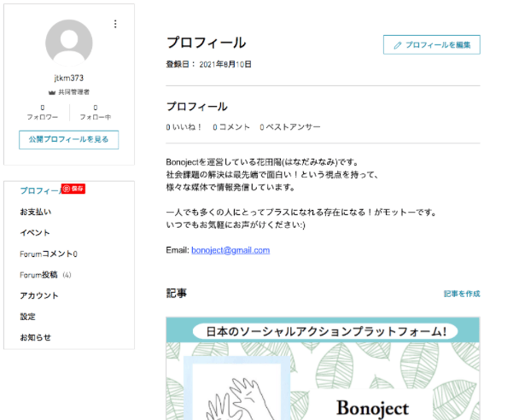This screenshot has width=525, height=420.
Task: Go to イベント in the sidebar
Action: tap(35, 232)
